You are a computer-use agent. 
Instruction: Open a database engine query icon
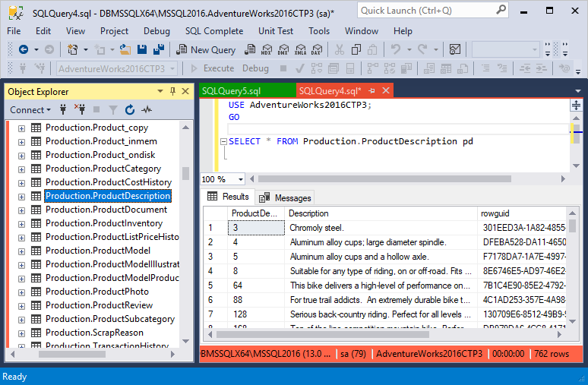tap(250, 49)
